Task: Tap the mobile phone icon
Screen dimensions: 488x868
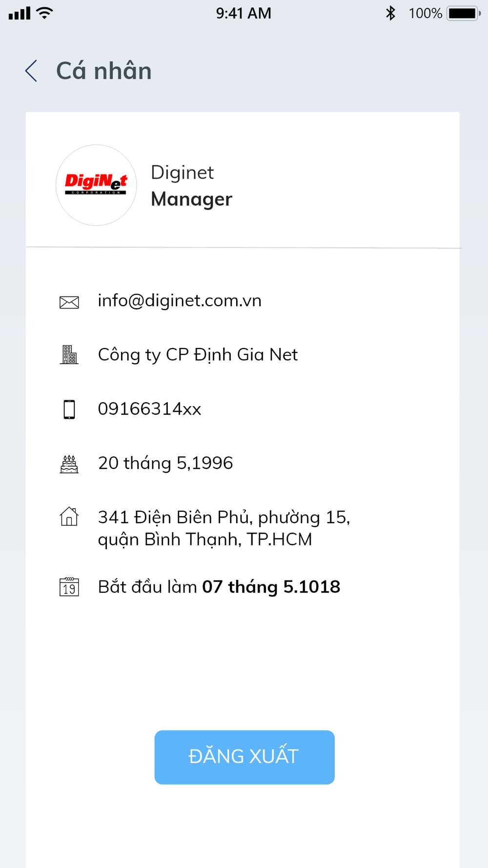Action: [x=69, y=409]
